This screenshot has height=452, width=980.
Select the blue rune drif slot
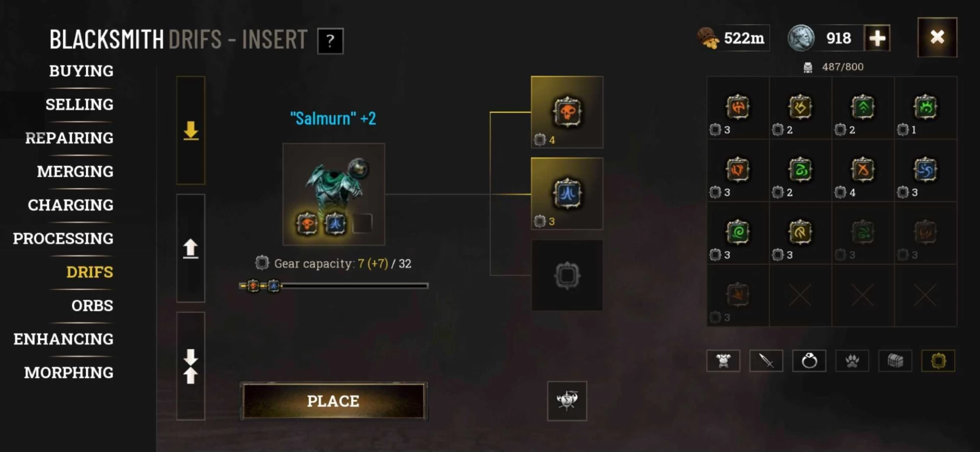(567, 193)
